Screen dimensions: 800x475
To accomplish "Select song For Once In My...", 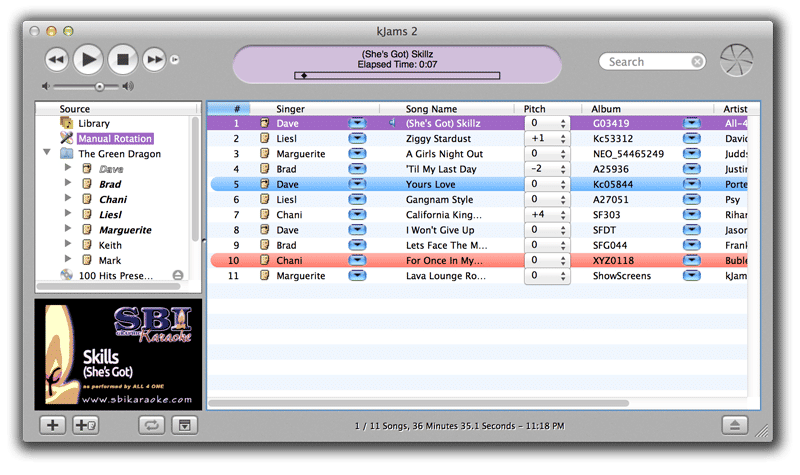I will tap(443, 260).
